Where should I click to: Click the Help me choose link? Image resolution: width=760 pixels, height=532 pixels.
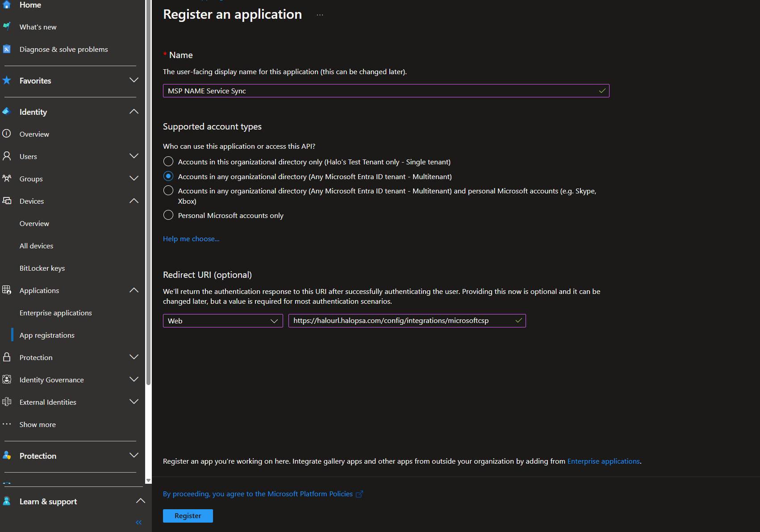pos(191,239)
